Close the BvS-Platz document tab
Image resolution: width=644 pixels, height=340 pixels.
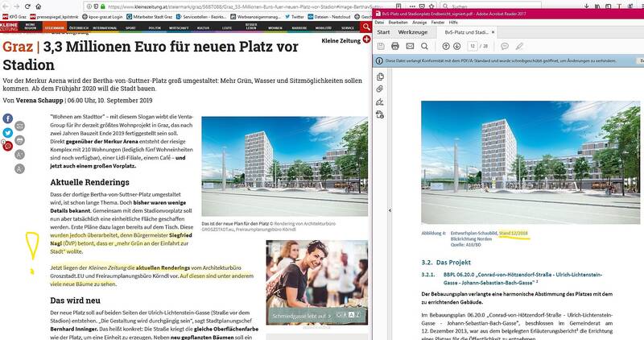coord(493,32)
